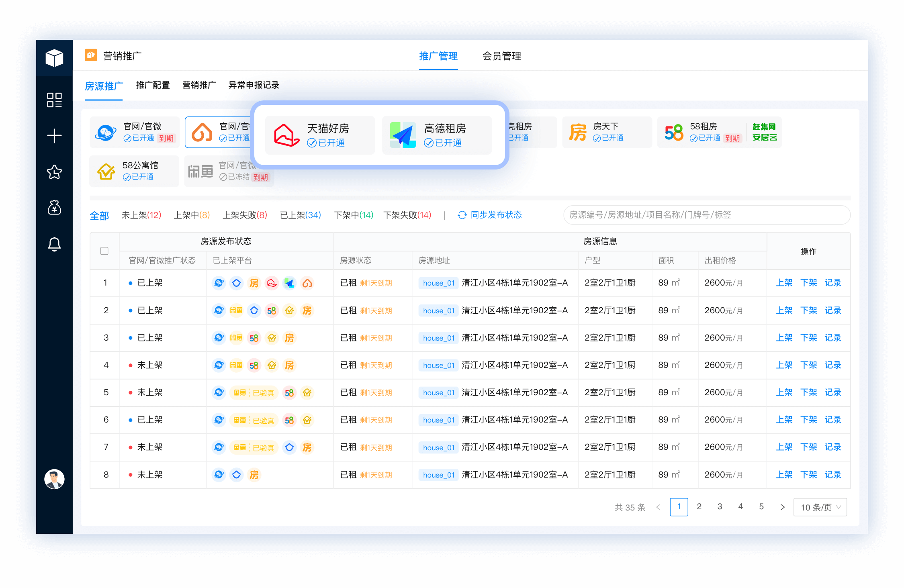Toggle the select-all checkbox in table header
904x588 pixels.
click(104, 251)
